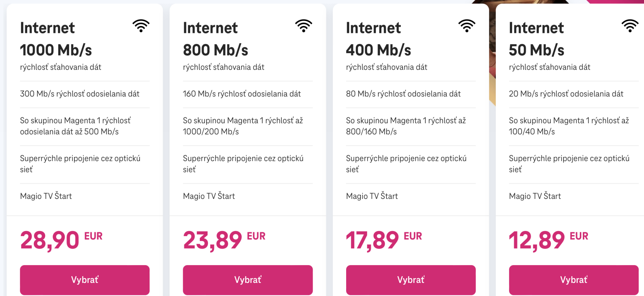The image size is (644, 296).
Task: Select Vybrať for the 17,89 EUR plan
Action: [x=411, y=280]
